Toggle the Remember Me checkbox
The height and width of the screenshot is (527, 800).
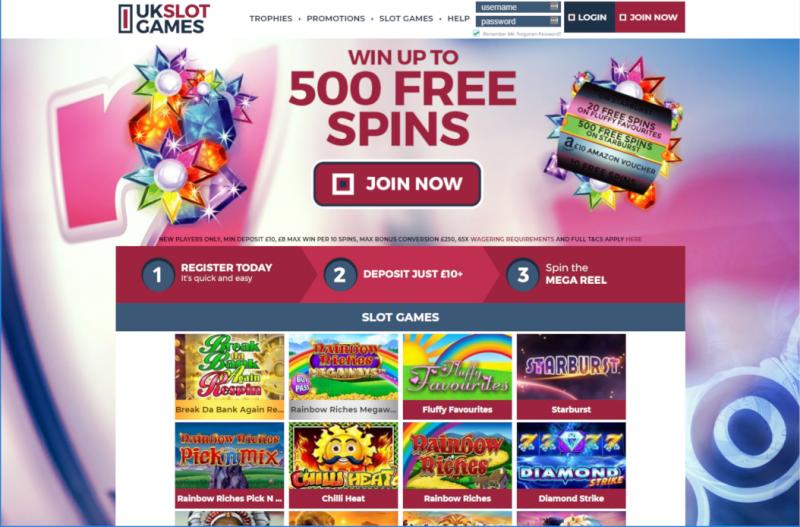pyautogui.click(x=477, y=33)
